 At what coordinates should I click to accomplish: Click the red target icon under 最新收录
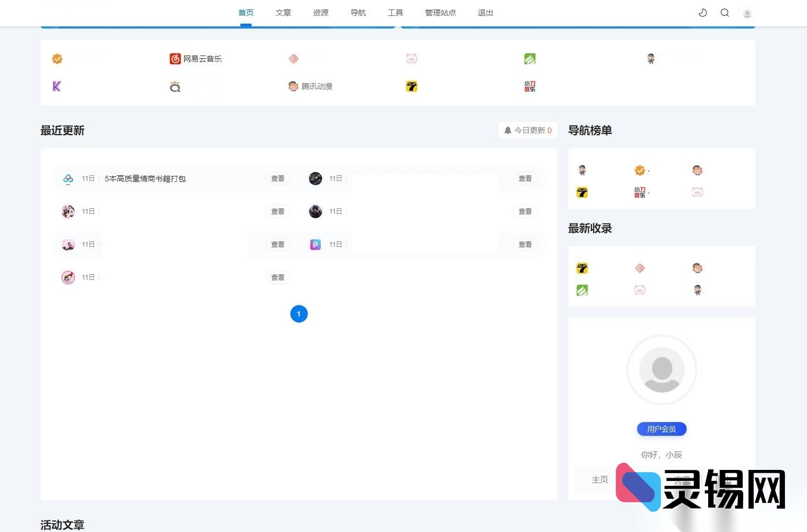click(x=639, y=268)
